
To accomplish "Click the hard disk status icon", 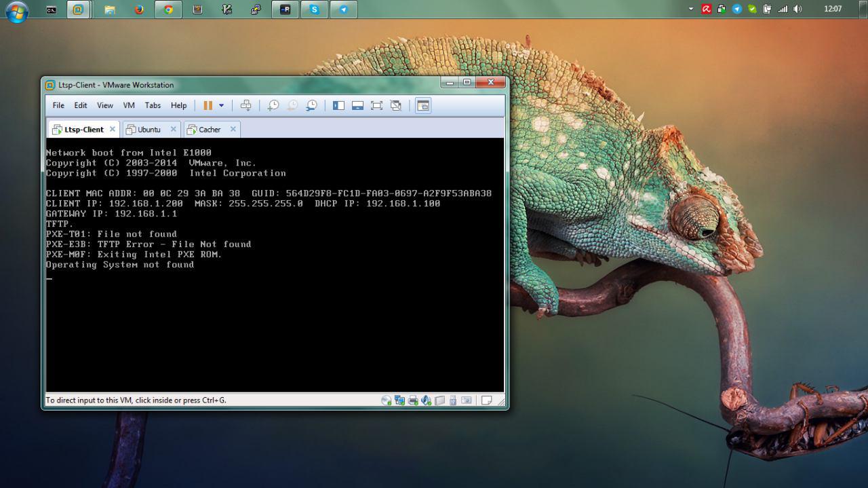I will coord(439,400).
